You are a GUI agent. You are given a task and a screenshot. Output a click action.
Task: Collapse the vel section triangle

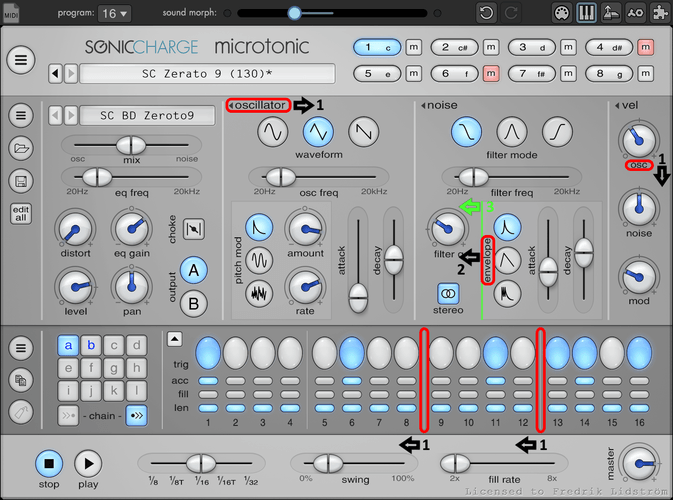click(617, 105)
